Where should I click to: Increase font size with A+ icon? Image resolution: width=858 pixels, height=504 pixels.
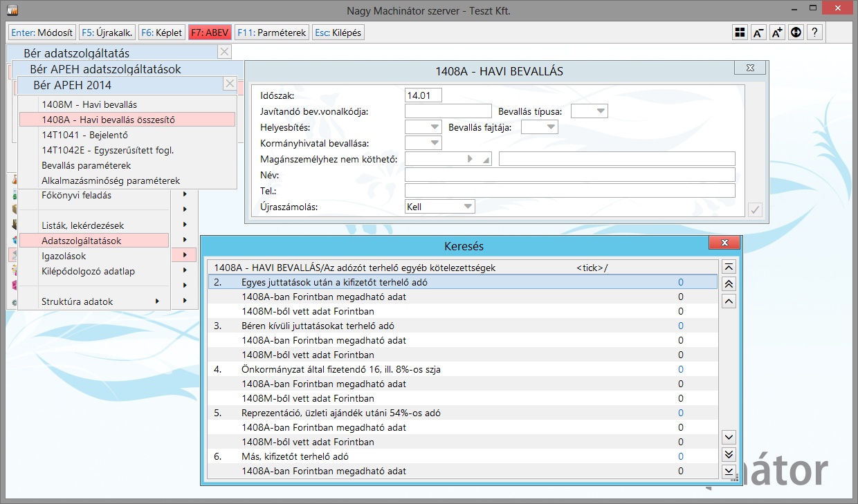777,32
